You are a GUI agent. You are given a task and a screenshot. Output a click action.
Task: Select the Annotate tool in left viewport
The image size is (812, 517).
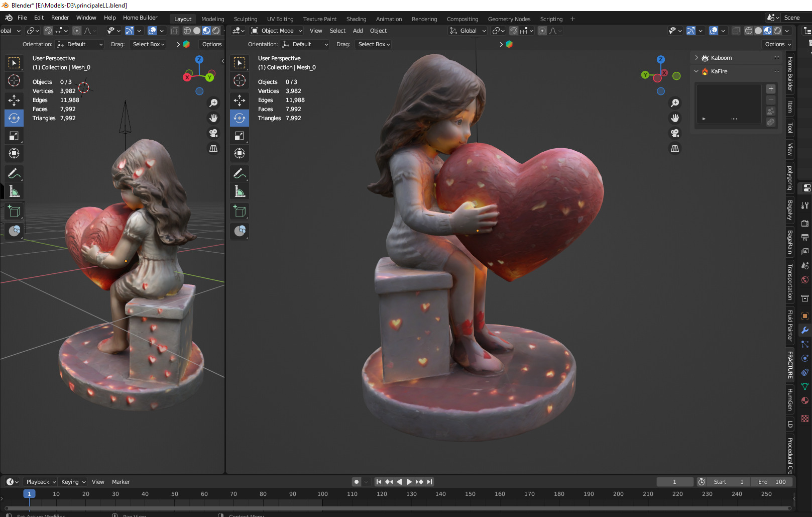14,174
